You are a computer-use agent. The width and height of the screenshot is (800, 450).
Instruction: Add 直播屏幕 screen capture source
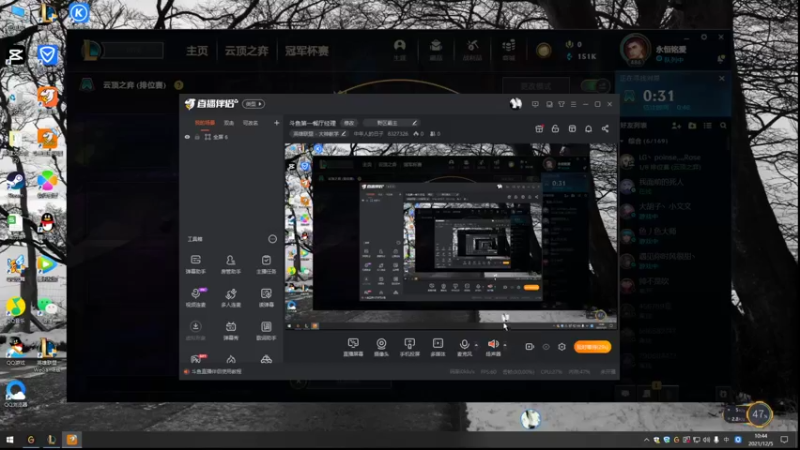coord(353,347)
